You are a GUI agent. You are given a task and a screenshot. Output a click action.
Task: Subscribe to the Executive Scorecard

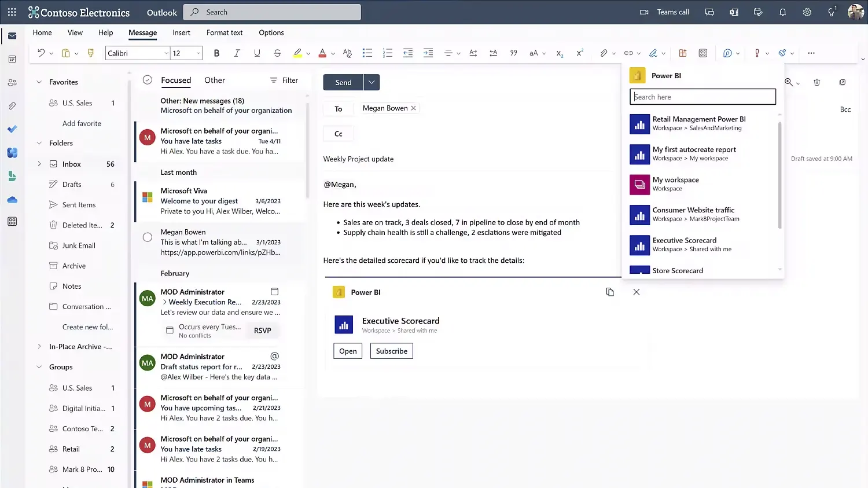tap(392, 351)
